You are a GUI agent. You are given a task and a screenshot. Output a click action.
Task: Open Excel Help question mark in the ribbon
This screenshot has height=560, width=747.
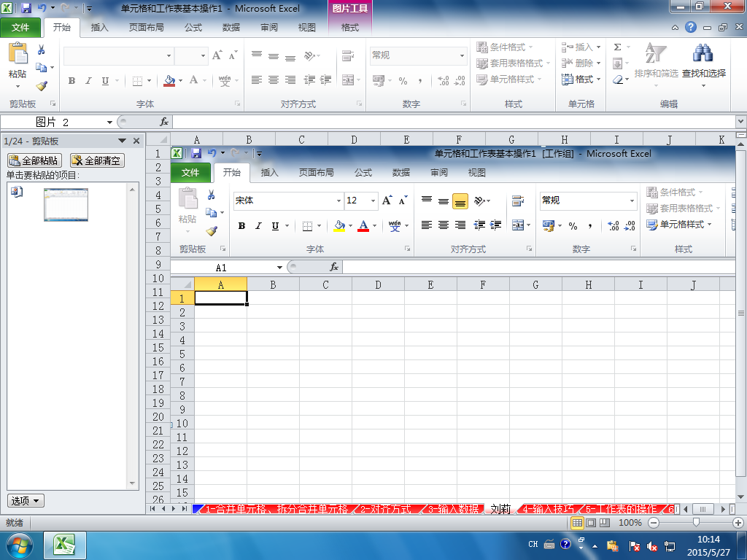coord(691,27)
